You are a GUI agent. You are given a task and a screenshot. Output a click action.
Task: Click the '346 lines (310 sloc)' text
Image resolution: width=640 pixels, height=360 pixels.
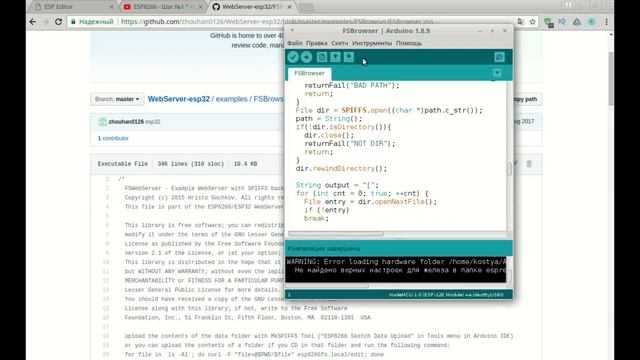pyautogui.click(x=191, y=164)
